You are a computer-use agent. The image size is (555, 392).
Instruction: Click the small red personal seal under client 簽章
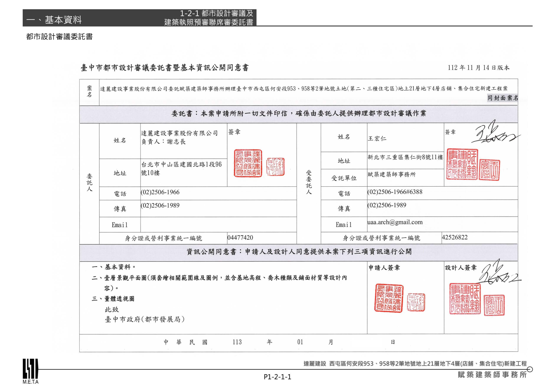pos(275,167)
